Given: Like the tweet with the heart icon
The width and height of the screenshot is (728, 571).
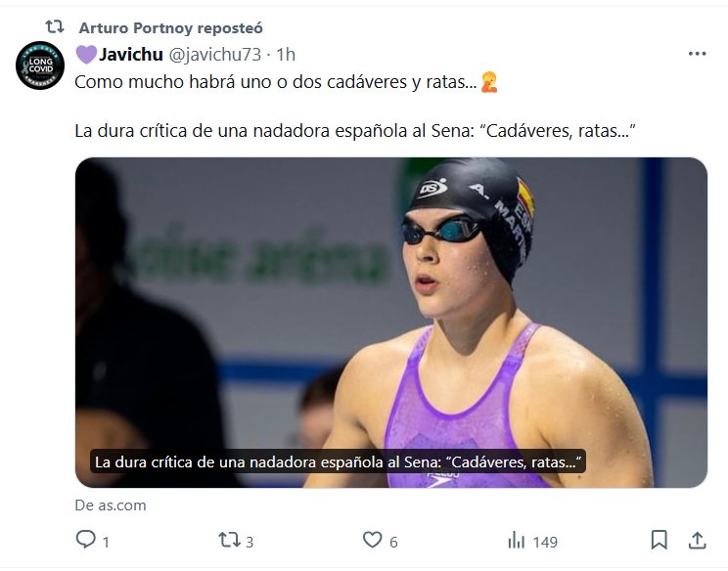Looking at the screenshot, I should click(372, 540).
